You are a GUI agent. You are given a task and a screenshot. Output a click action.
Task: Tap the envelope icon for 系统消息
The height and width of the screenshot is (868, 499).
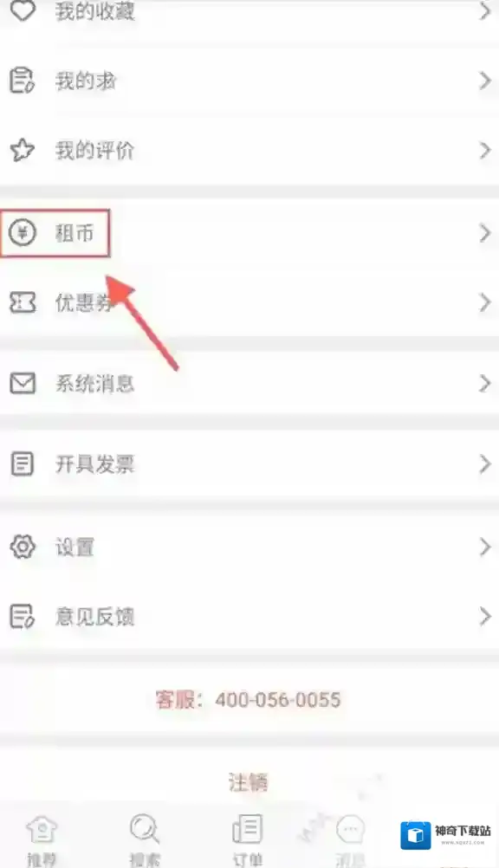pyautogui.click(x=23, y=383)
